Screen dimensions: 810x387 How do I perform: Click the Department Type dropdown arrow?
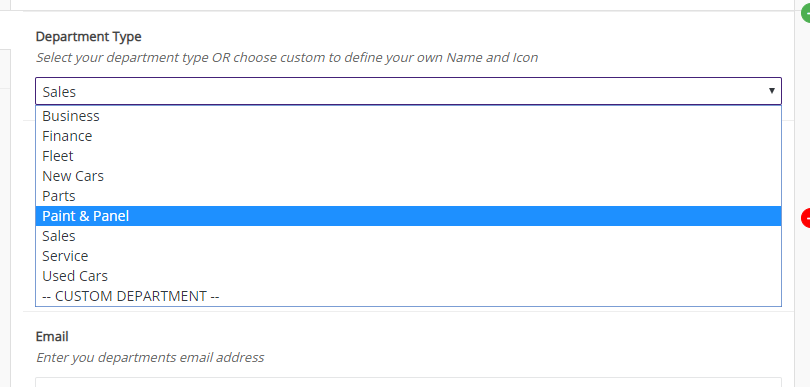point(771,91)
